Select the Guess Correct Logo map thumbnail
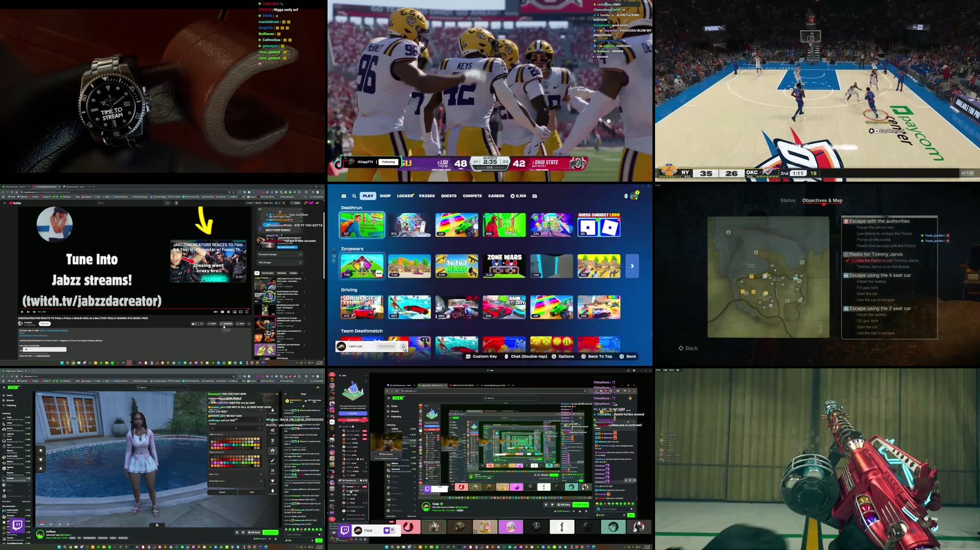This screenshot has height=550, width=980. tap(599, 225)
